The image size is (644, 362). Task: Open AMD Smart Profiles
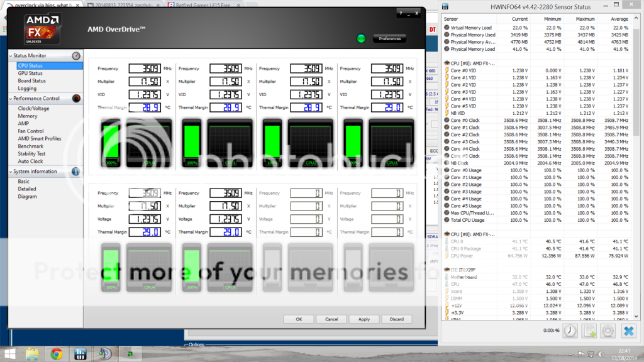tap(40, 139)
